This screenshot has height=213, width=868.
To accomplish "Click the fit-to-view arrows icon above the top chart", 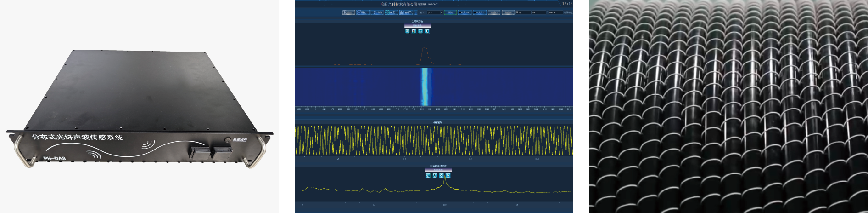I will [x=420, y=31].
